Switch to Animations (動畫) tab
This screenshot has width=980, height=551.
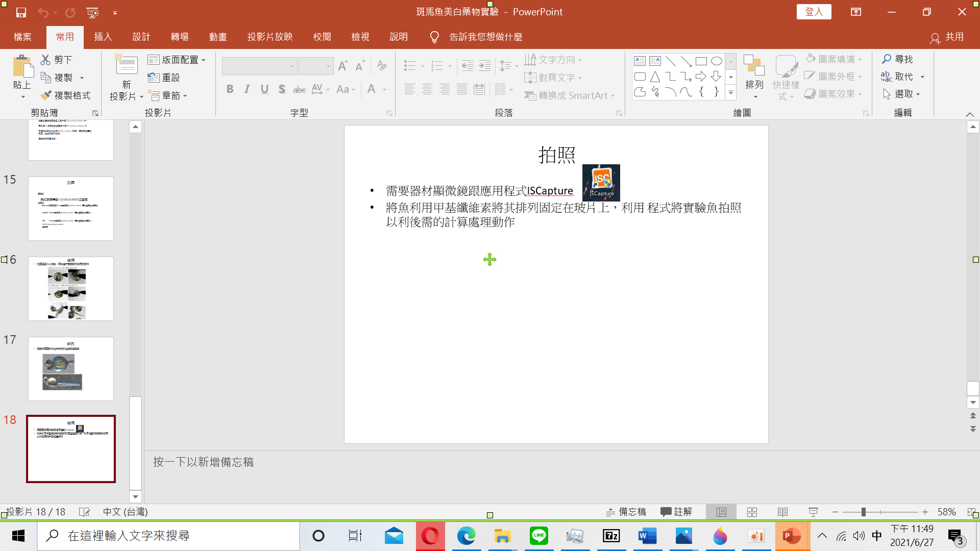(218, 37)
